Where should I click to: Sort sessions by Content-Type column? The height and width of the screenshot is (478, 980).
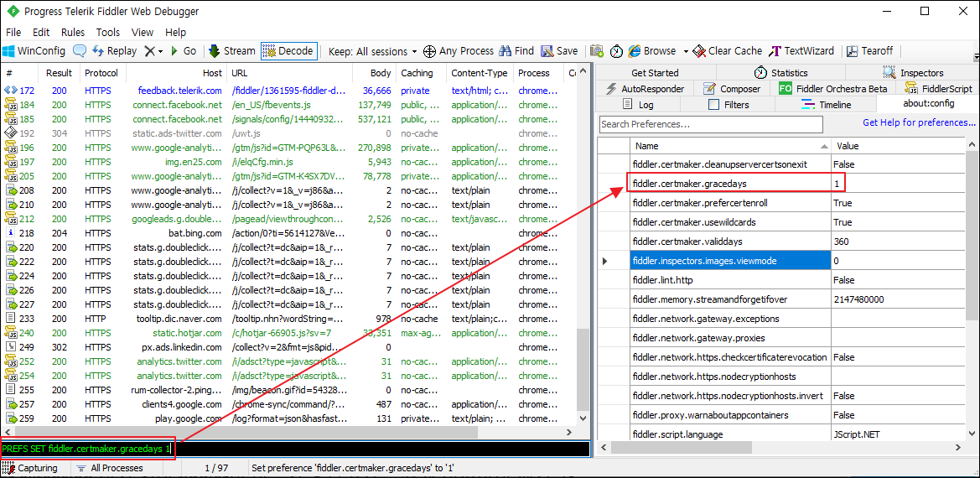[x=480, y=73]
